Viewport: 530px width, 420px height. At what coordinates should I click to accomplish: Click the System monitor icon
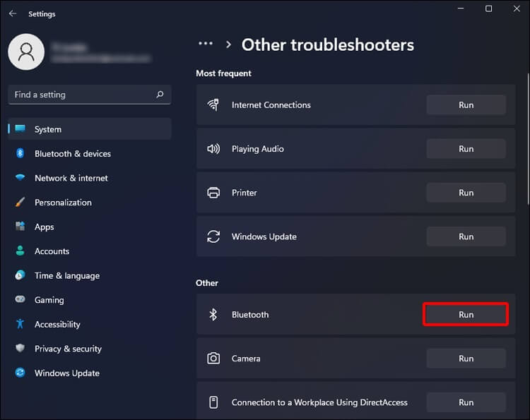[x=20, y=128]
